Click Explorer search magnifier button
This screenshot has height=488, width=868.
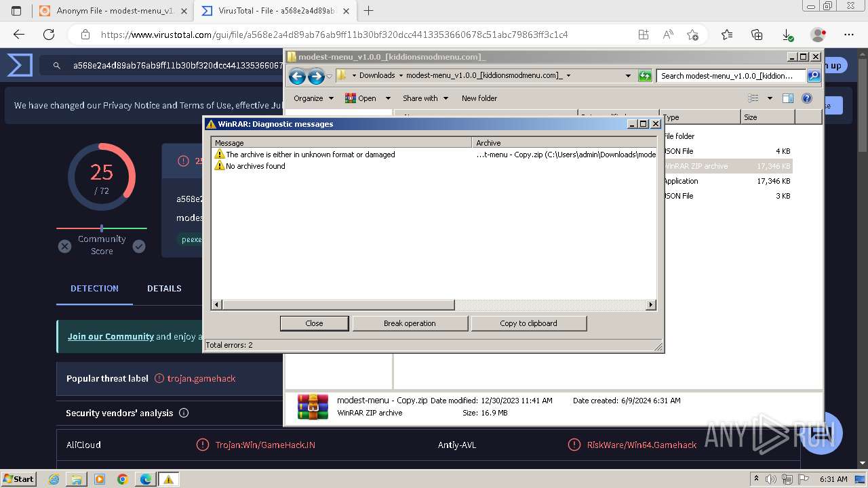814,76
